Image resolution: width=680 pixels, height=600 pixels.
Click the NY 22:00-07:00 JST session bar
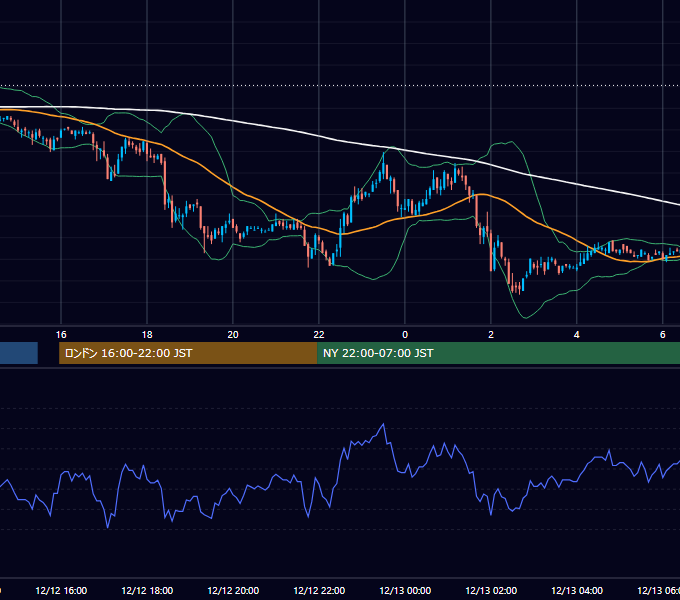pyautogui.click(x=498, y=353)
